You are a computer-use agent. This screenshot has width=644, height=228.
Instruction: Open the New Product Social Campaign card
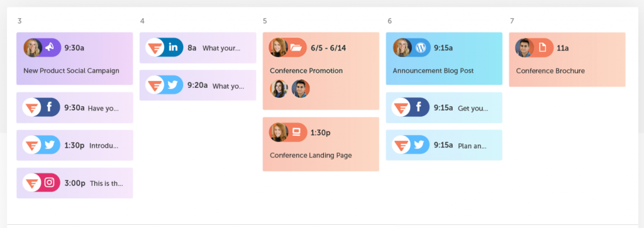pyautogui.click(x=75, y=58)
